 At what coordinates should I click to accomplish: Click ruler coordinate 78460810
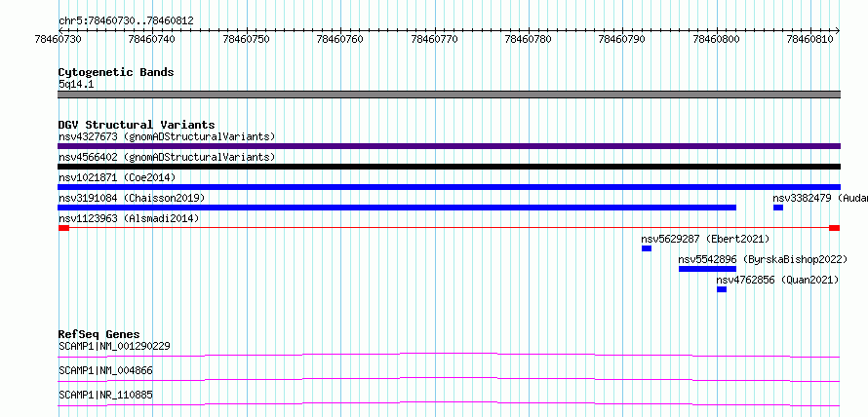pyautogui.click(x=811, y=39)
